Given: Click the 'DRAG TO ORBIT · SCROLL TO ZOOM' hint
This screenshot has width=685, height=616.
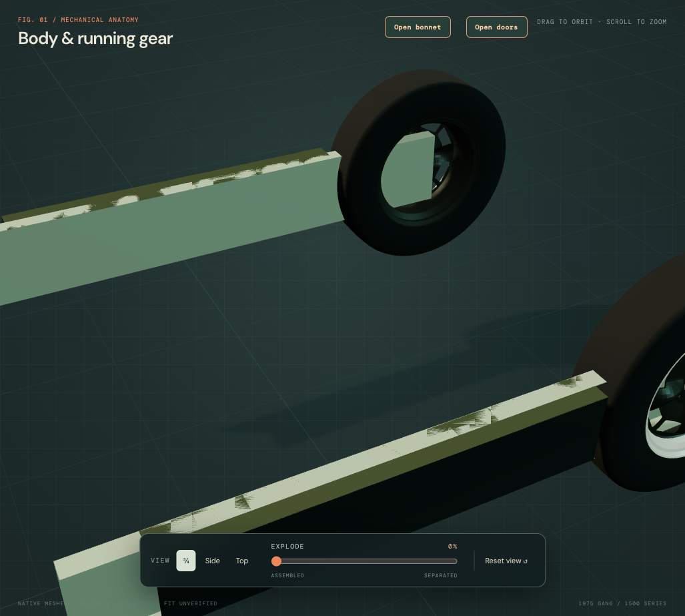Looking at the screenshot, I should coord(602,22).
